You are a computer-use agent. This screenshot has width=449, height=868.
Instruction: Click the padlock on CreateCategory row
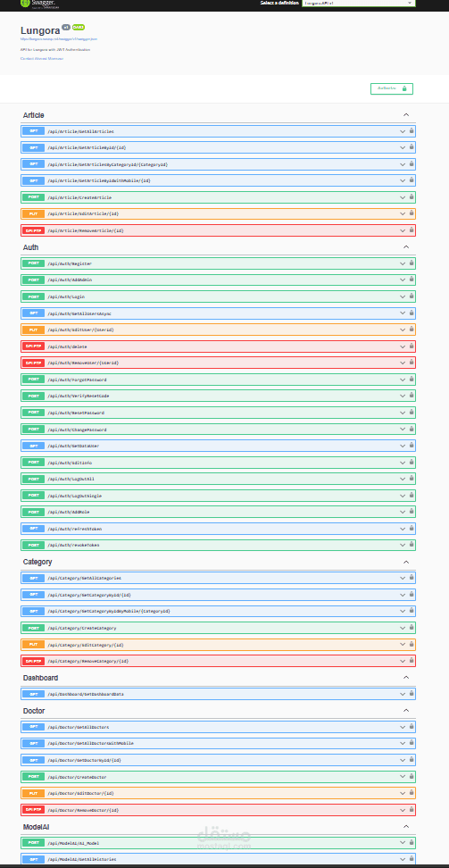tap(412, 628)
